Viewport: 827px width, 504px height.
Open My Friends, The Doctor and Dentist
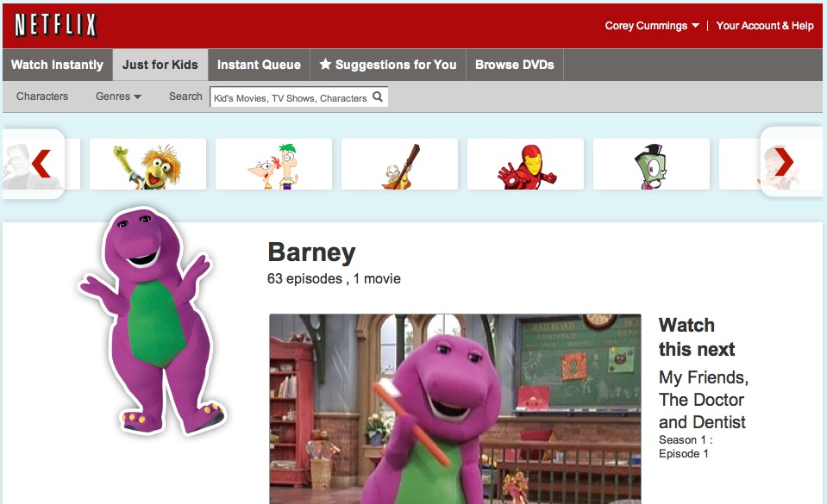(x=704, y=400)
